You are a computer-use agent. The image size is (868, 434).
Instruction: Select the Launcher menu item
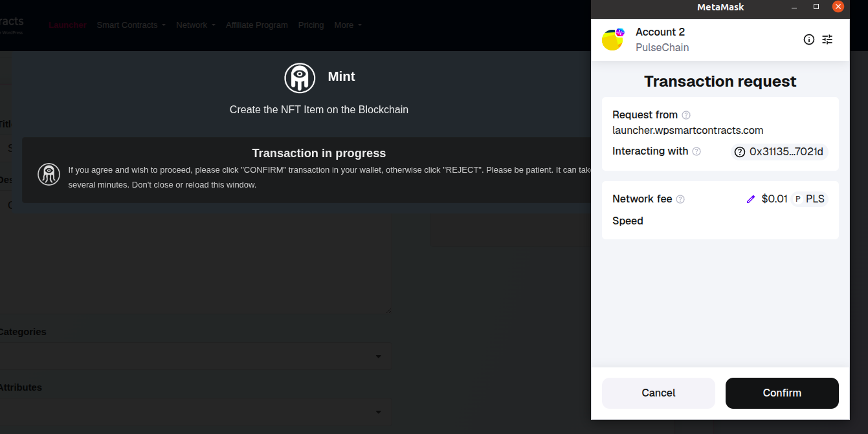pyautogui.click(x=67, y=25)
